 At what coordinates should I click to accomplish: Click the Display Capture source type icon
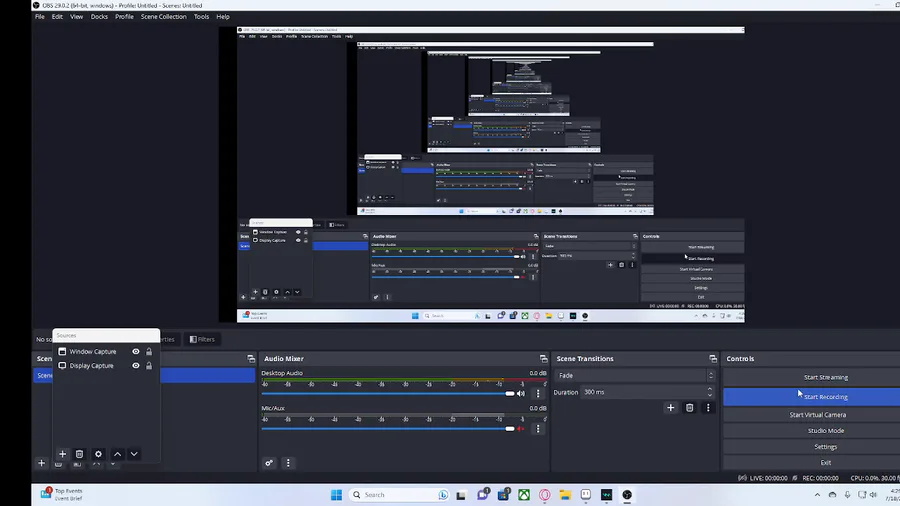(62, 365)
